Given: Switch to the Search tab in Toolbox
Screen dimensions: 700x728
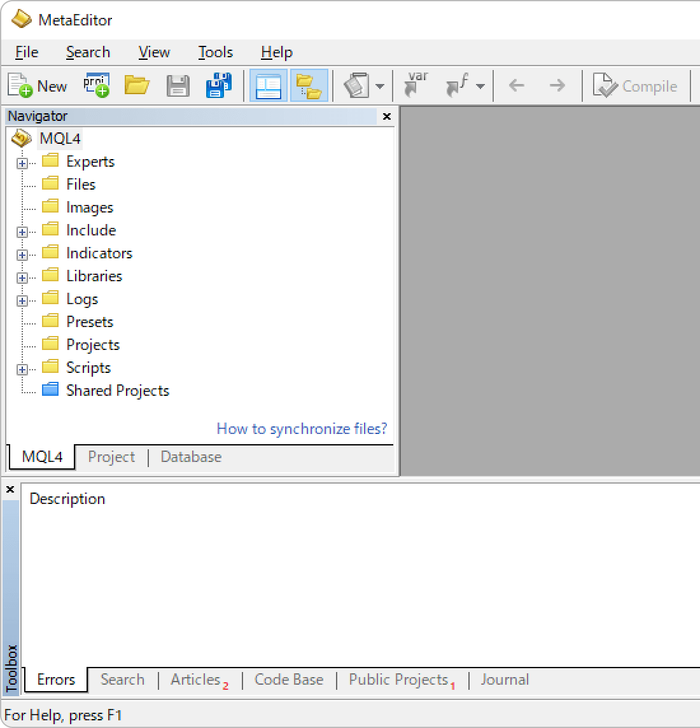Looking at the screenshot, I should (123, 680).
